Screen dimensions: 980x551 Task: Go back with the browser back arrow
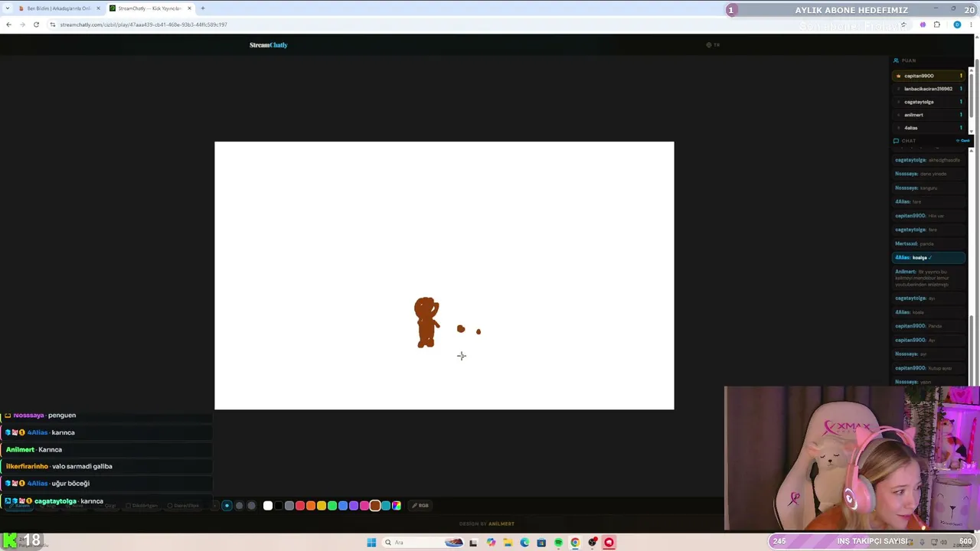[x=8, y=24]
